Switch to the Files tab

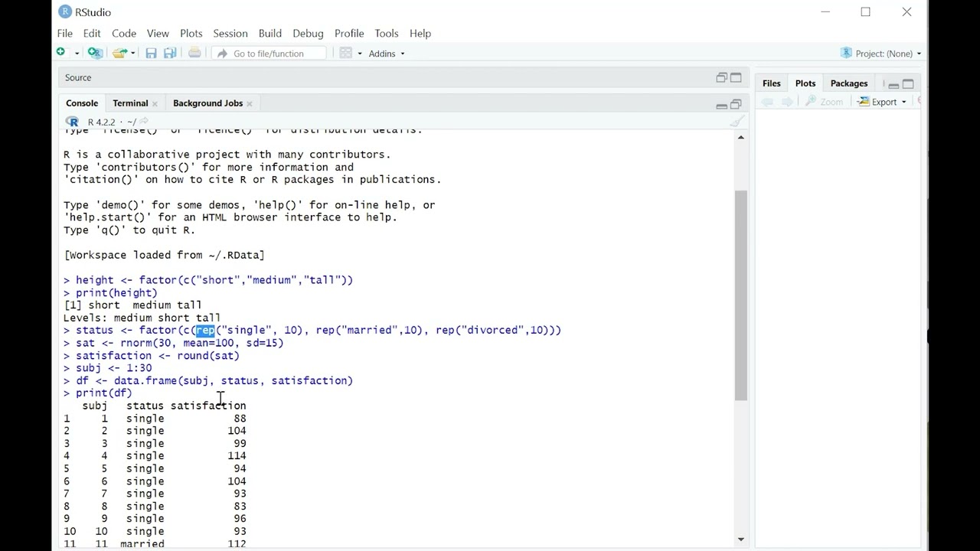pyautogui.click(x=772, y=83)
